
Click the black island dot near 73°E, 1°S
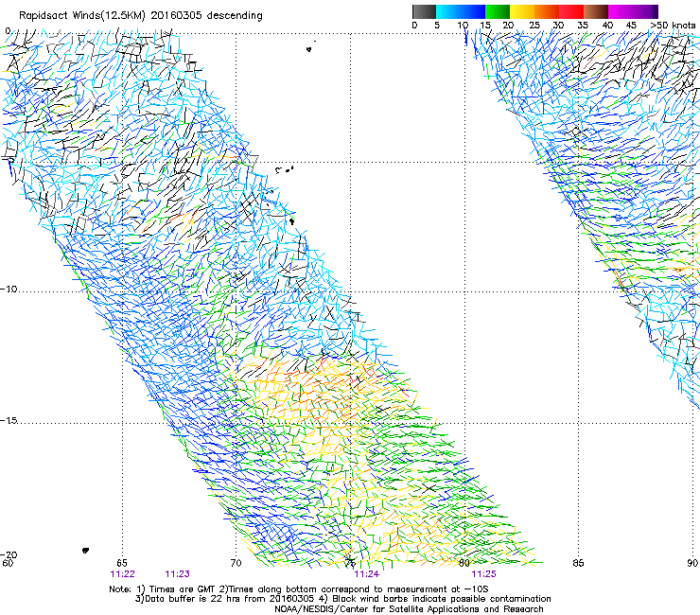coord(309,49)
